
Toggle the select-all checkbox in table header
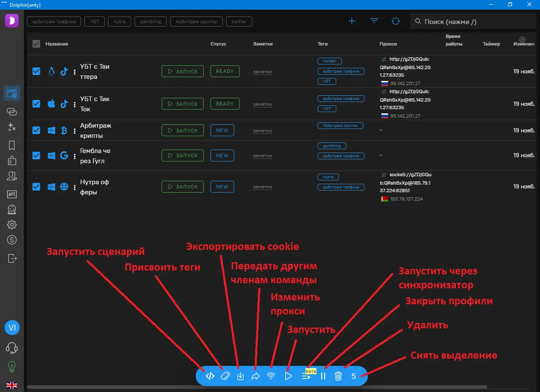36,44
